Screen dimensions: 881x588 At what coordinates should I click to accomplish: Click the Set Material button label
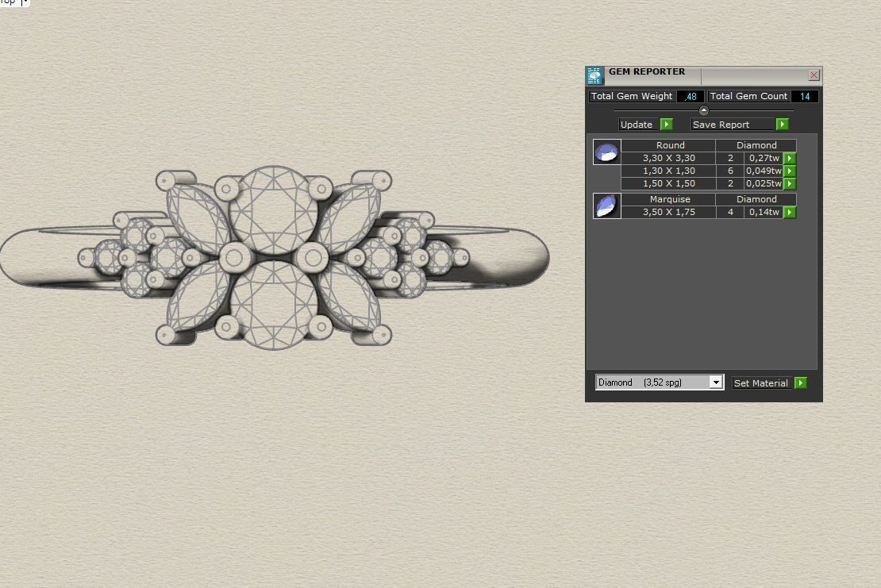[x=761, y=383]
